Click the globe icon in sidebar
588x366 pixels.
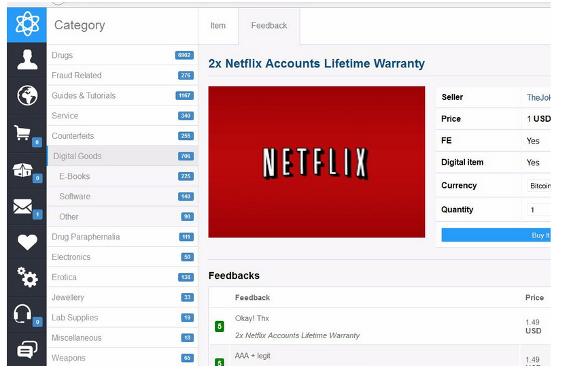tap(27, 95)
